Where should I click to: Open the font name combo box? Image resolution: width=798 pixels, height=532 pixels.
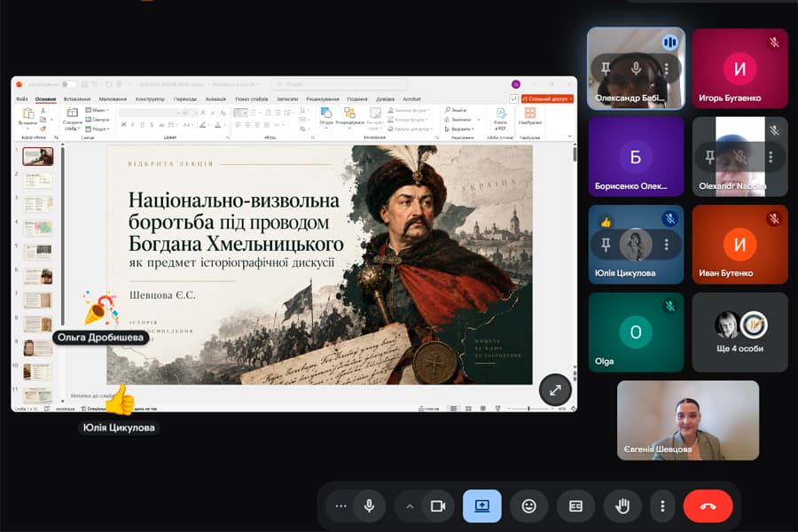(149, 113)
